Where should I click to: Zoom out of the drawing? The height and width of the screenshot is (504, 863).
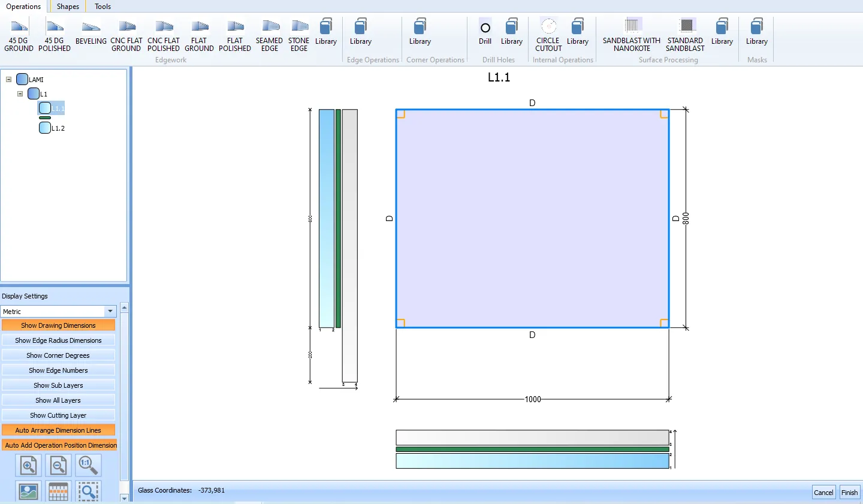pos(58,465)
